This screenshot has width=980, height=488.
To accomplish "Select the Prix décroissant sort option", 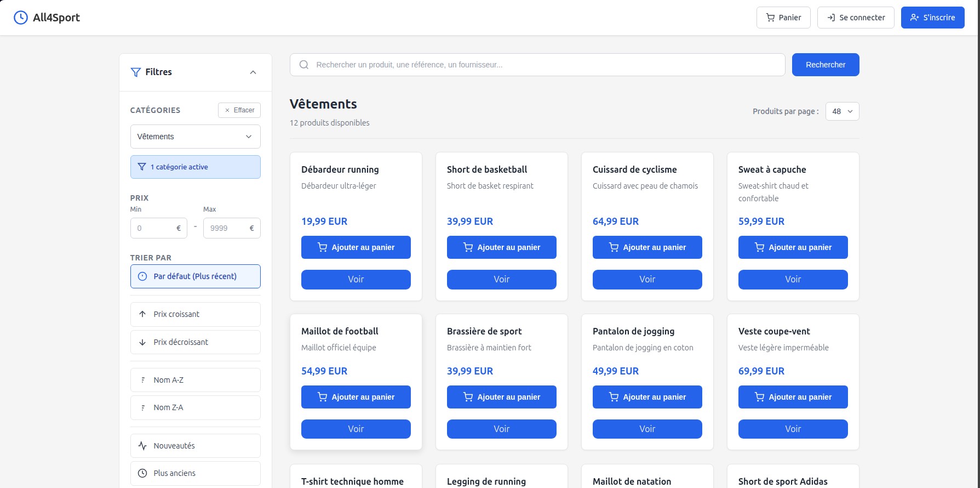I will [x=195, y=342].
